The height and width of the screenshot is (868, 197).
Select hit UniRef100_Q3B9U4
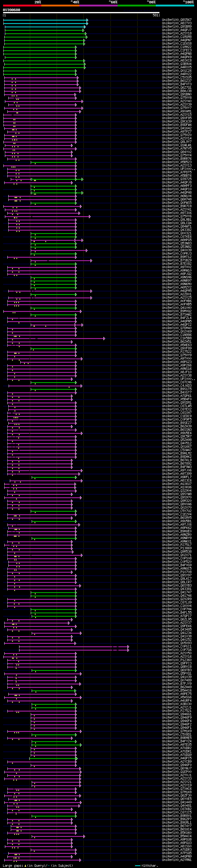[x=177, y=64]
